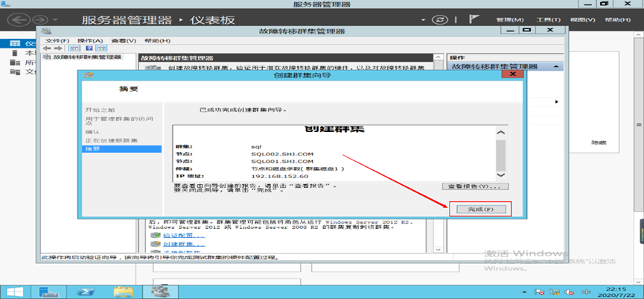Open the taskbar clock showing 22:15
Image resolution: width=644 pixels, height=299 pixels.
pyautogui.click(x=616, y=292)
